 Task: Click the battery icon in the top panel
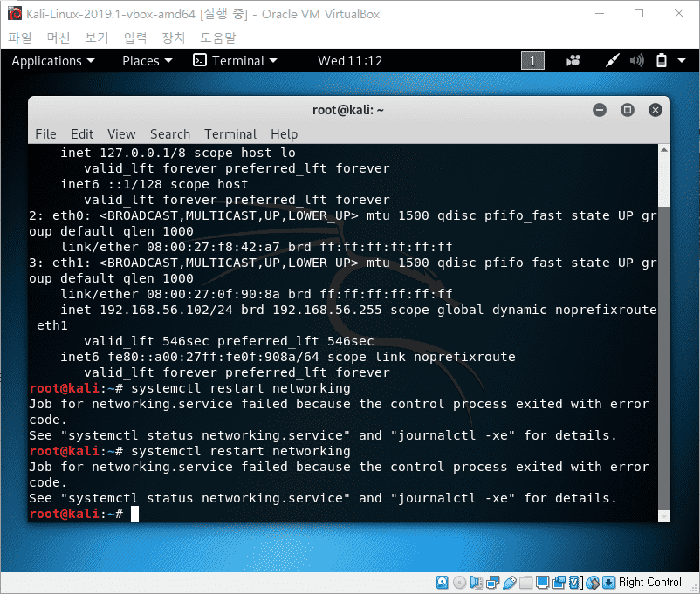(662, 61)
